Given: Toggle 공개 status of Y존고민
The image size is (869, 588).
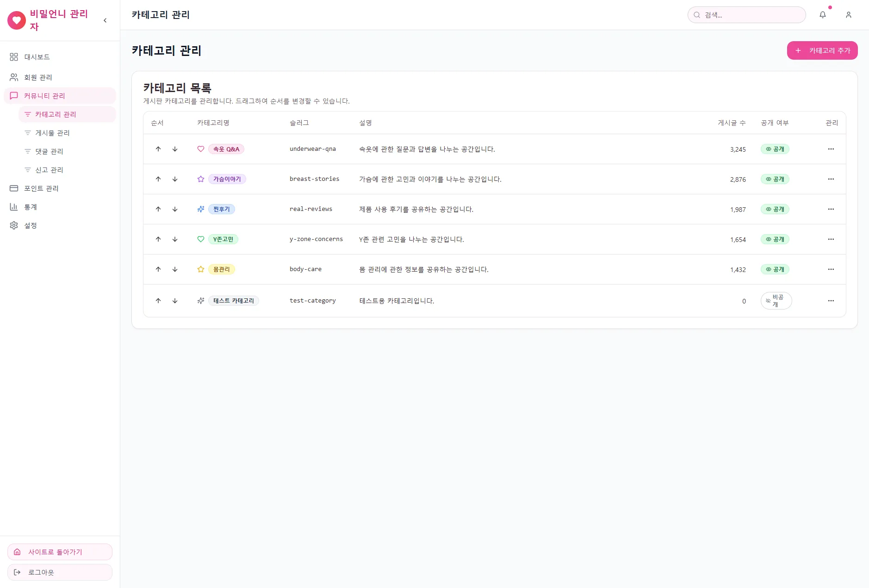Looking at the screenshot, I should click(775, 239).
